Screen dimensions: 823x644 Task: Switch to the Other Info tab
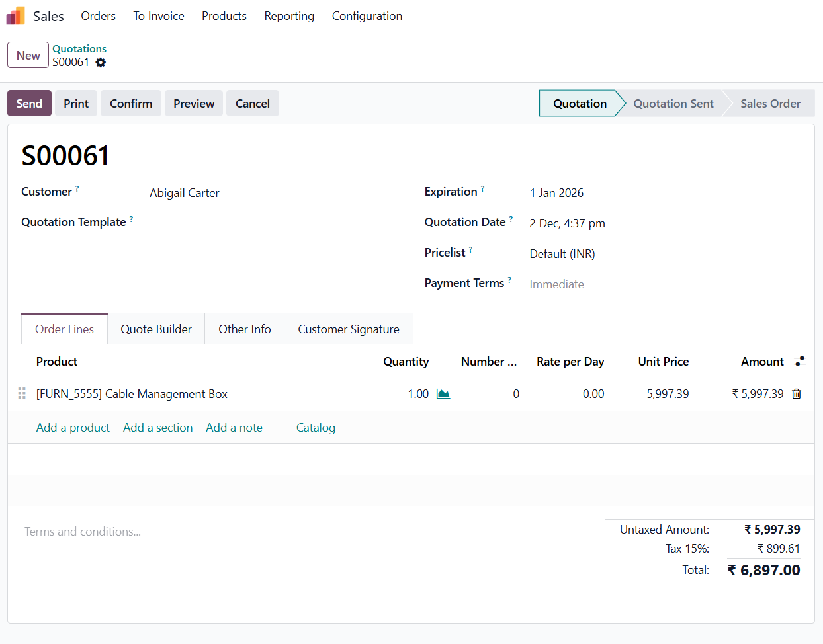244,329
